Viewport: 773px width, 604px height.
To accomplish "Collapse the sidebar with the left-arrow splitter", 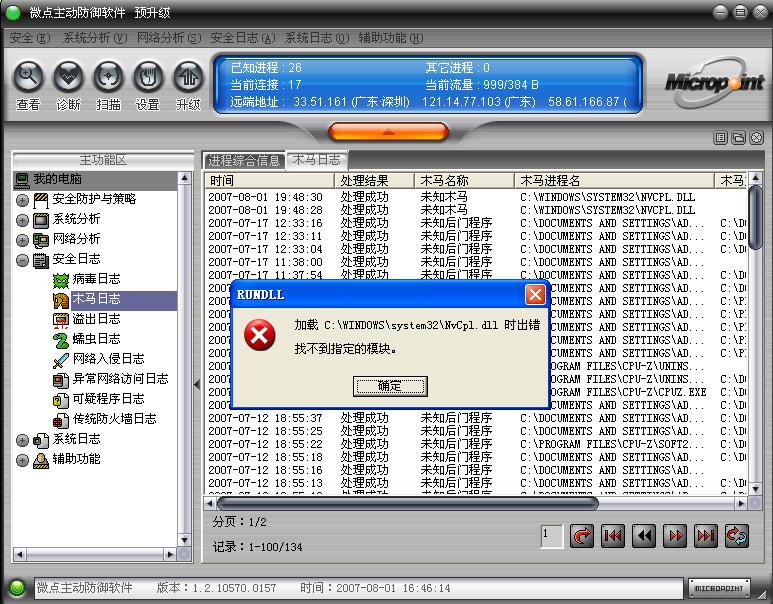I will tap(197, 384).
